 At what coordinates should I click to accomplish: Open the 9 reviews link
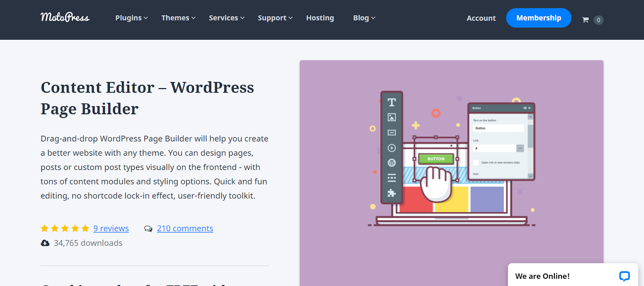click(111, 228)
